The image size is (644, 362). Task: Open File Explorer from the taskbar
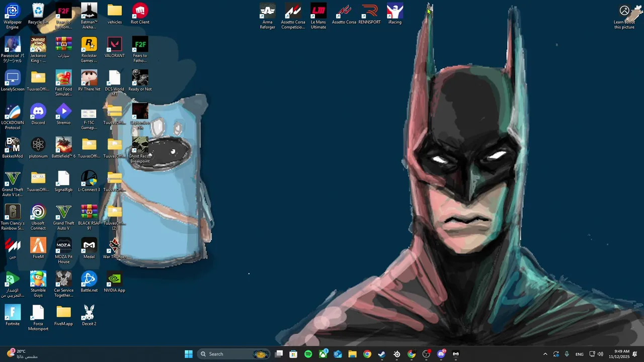[x=352, y=354]
